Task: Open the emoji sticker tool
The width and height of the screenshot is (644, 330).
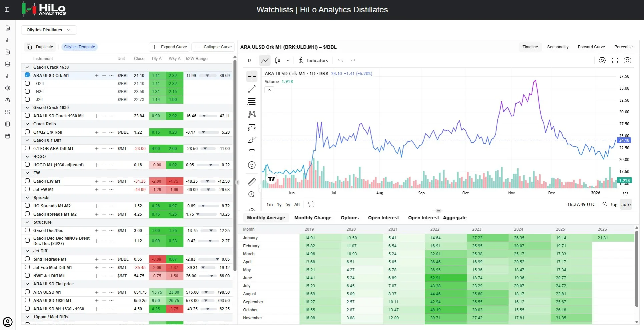Action: click(x=252, y=165)
